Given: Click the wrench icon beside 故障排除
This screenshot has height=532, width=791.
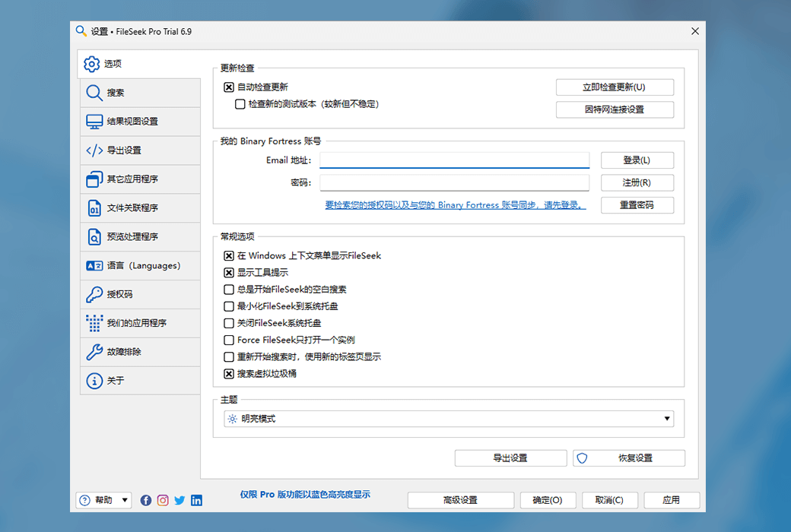Looking at the screenshot, I should (94, 352).
